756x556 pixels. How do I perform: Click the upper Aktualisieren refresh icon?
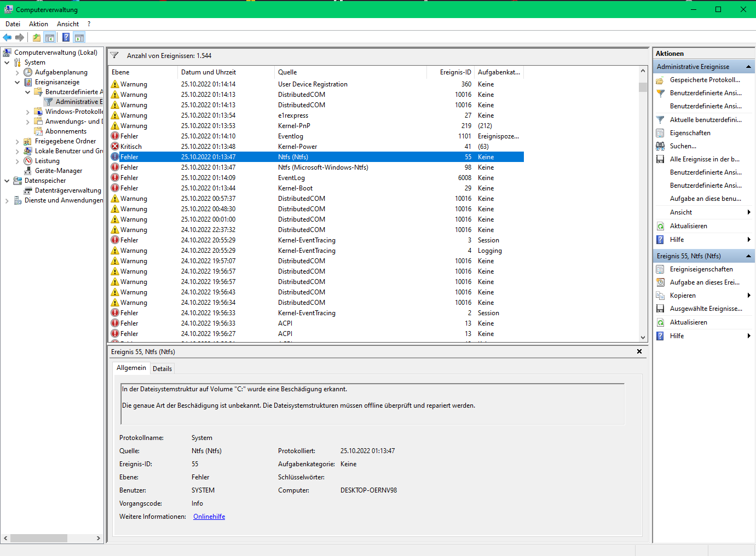click(x=660, y=226)
